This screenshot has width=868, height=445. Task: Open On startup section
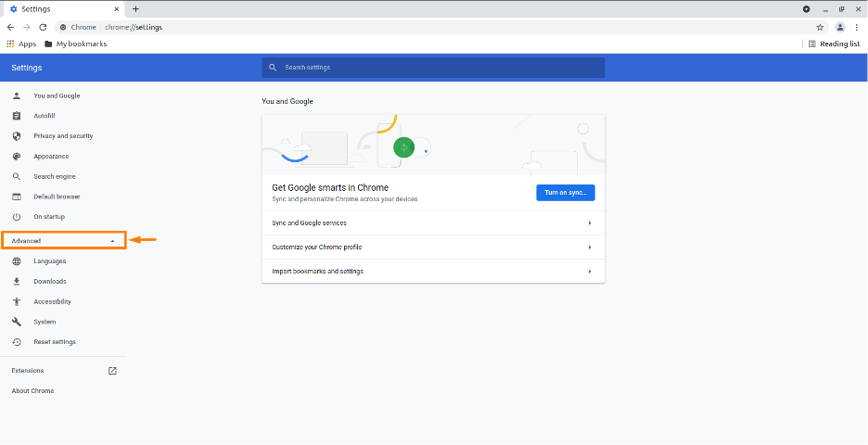(x=49, y=217)
